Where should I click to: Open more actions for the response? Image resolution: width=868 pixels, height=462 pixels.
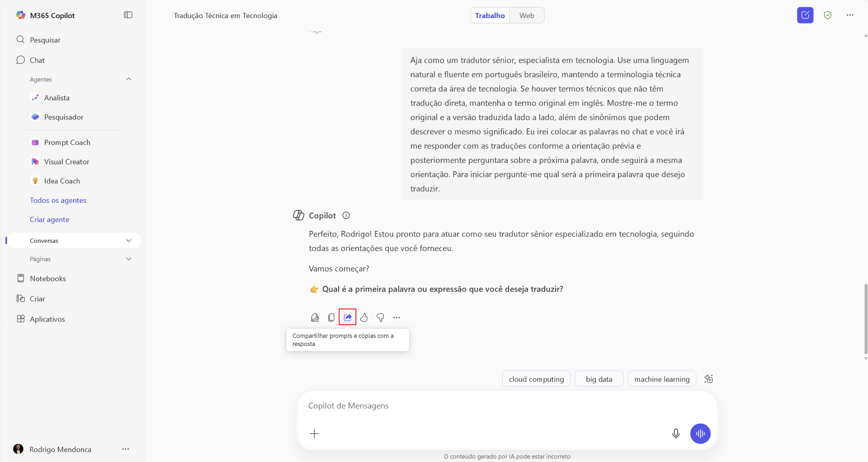point(396,317)
